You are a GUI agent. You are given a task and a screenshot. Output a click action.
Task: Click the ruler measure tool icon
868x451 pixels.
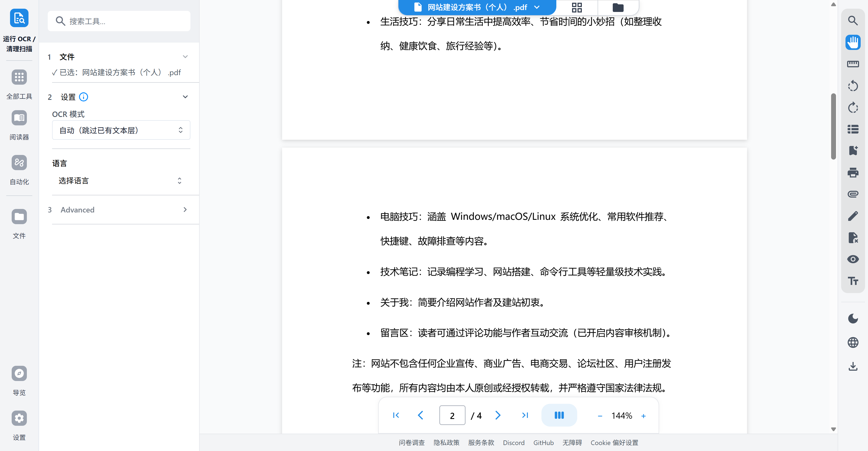(853, 64)
